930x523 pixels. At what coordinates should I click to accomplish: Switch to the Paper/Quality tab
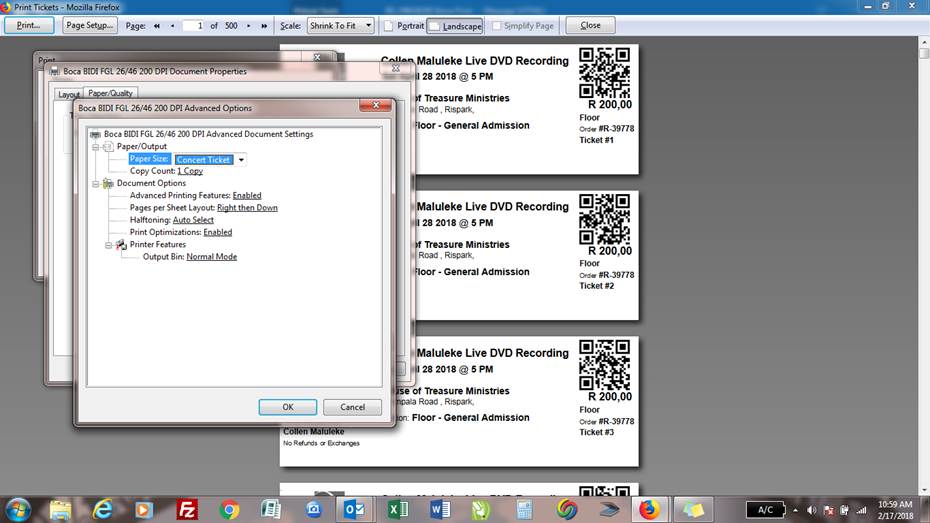(x=110, y=93)
